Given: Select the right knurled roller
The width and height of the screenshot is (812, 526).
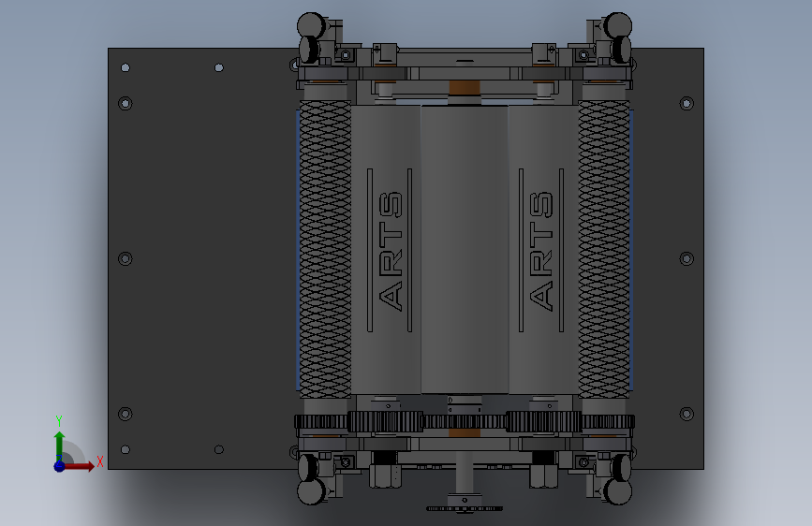Looking at the screenshot, I should pos(604,250).
